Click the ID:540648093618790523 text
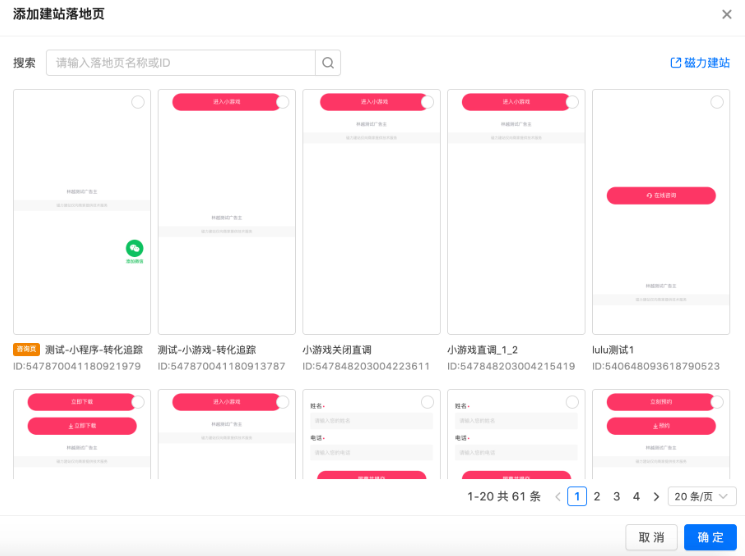This screenshot has height=556, width=745. 656,366
